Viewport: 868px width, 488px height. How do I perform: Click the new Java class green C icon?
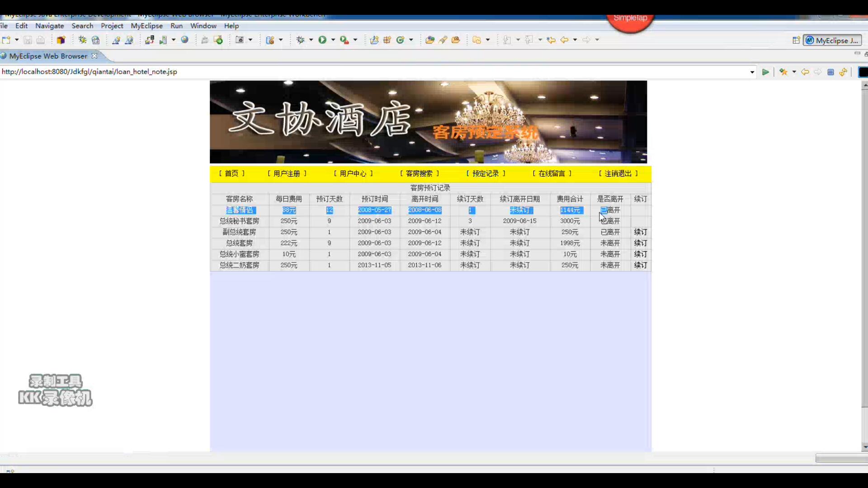click(400, 40)
